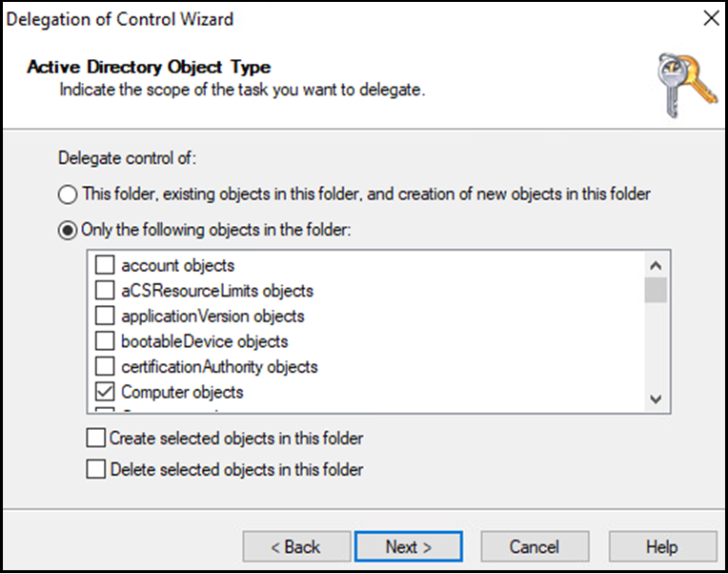Select 'Only the following objects' radio button
This screenshot has height=574, width=728.
pos(68,230)
